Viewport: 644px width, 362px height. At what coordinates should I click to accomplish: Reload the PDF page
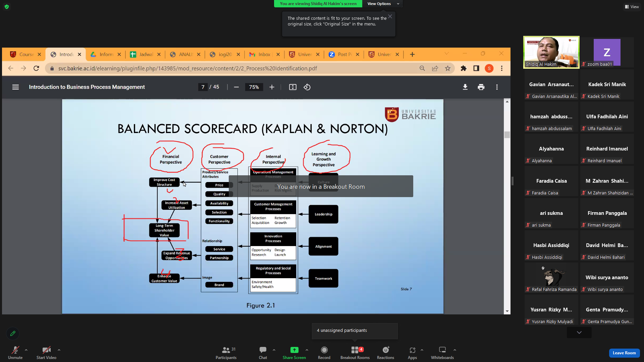(36, 68)
